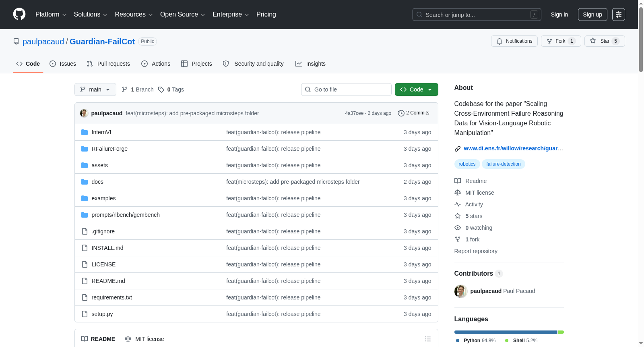Select the Code tab
644x347 pixels.
pos(28,64)
